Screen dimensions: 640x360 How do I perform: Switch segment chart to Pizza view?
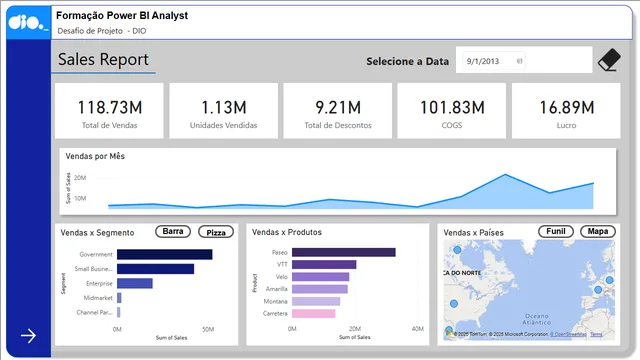[216, 232]
